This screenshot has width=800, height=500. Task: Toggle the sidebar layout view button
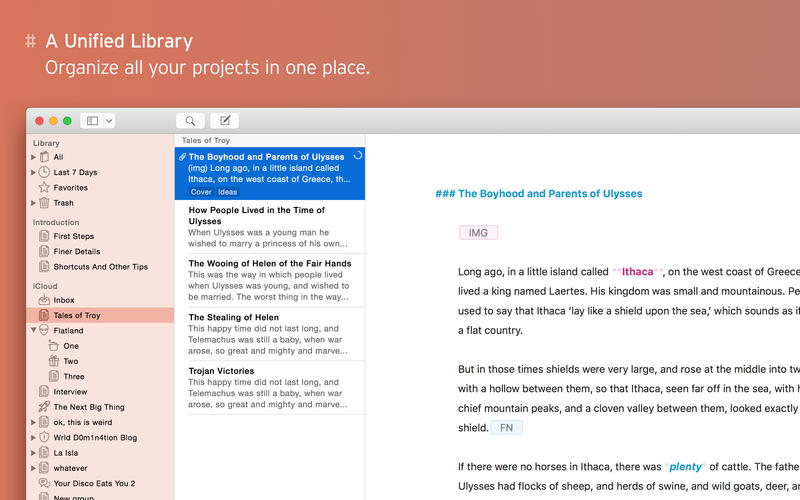pos(92,121)
